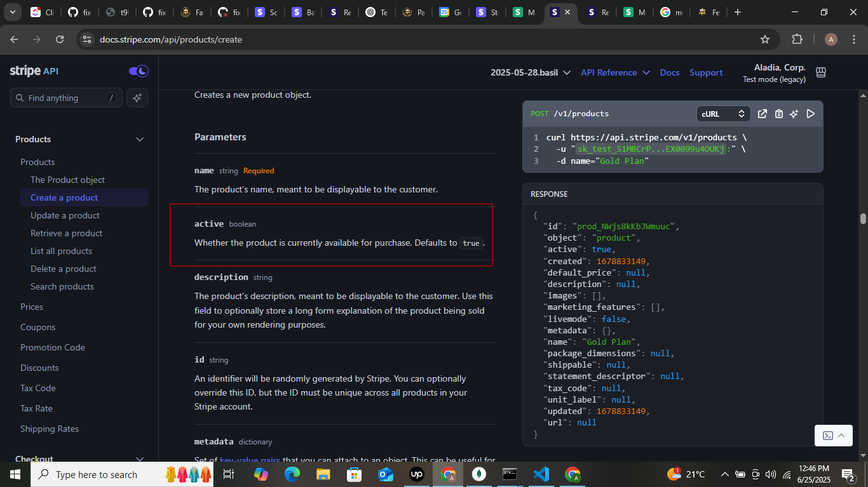Open a new tab with plus button

click(737, 12)
